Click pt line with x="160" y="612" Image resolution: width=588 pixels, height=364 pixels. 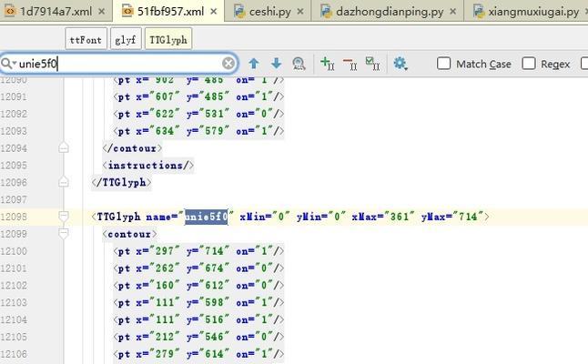(x=198, y=286)
